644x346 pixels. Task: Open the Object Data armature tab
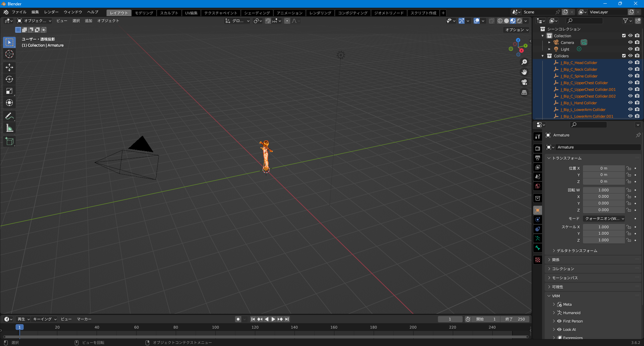pos(538,238)
